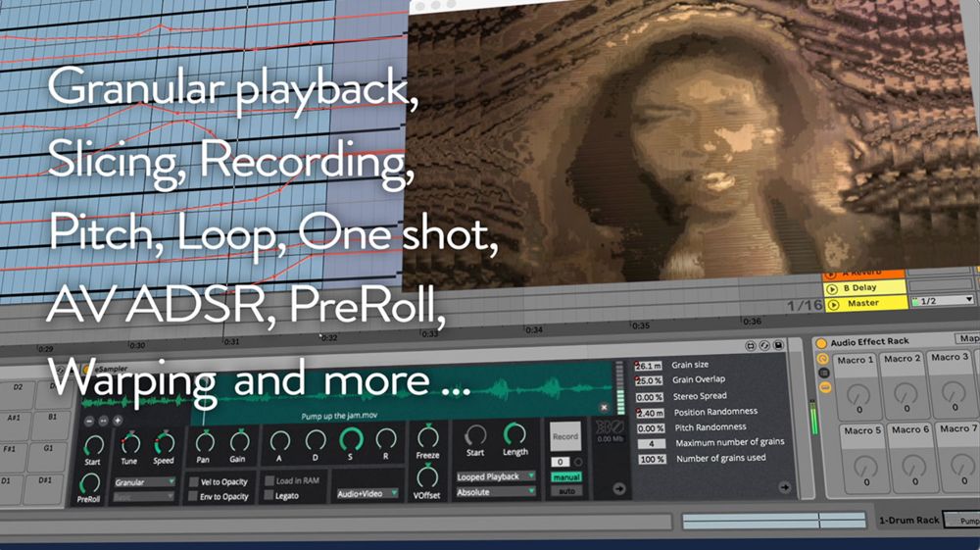Zoom out the sampler waveform with the minus icon

pos(89,422)
